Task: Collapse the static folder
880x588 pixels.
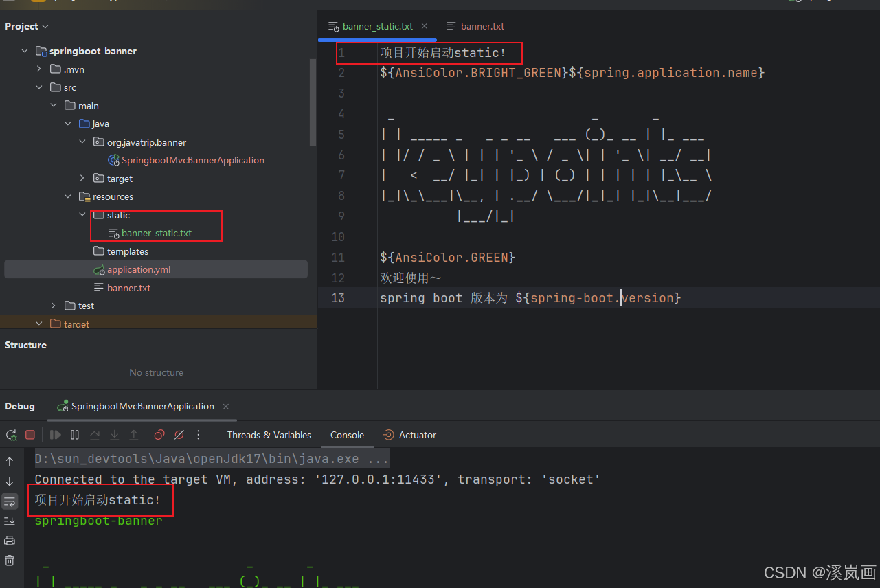Action: (82, 215)
